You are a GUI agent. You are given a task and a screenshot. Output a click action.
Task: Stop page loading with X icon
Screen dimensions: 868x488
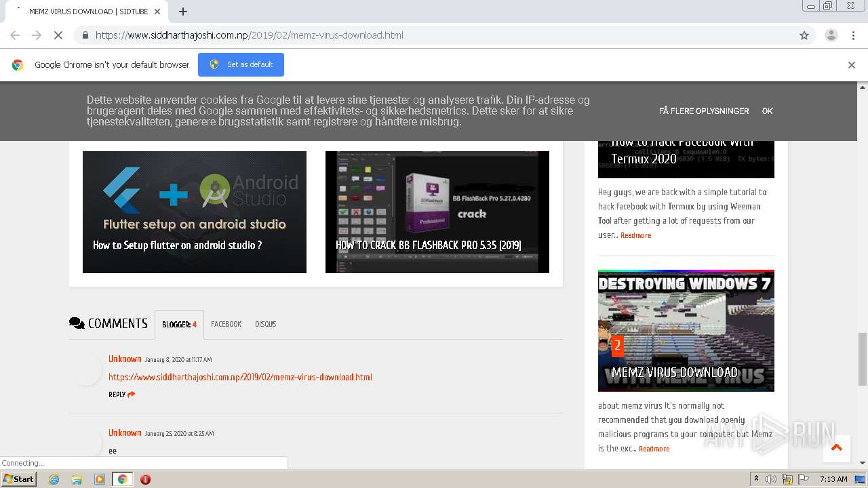tap(58, 35)
